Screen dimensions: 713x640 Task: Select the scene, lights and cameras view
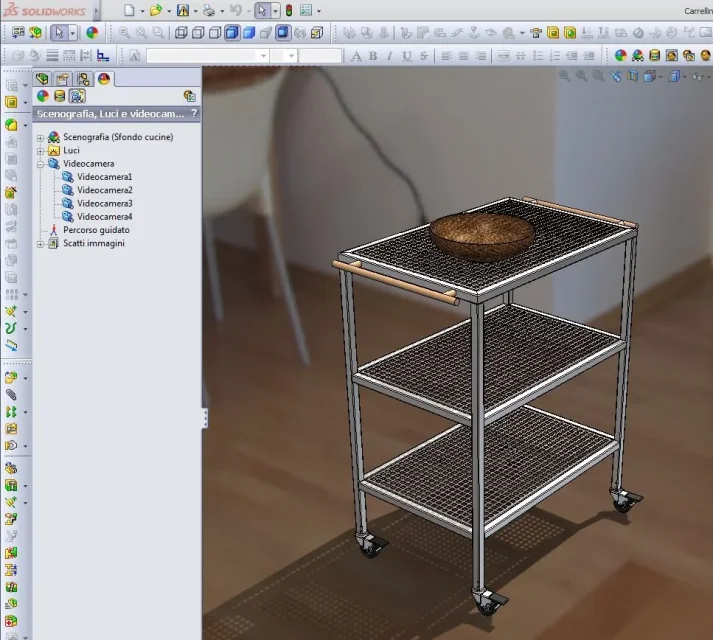(x=77, y=96)
